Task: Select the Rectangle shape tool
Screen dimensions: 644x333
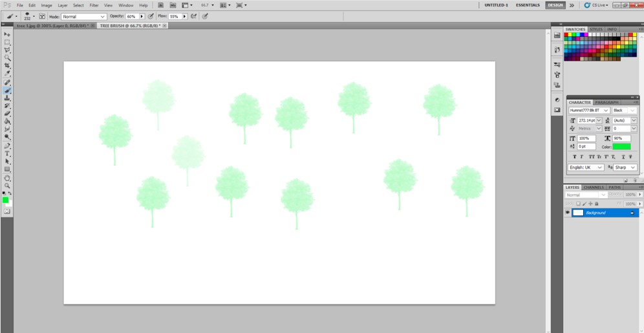Action: (x=7, y=169)
